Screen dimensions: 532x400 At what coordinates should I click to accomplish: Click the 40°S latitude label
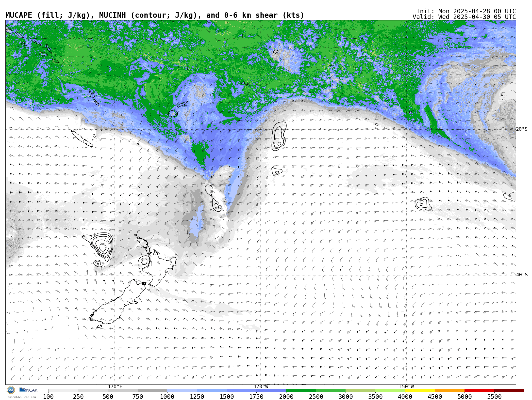point(522,275)
